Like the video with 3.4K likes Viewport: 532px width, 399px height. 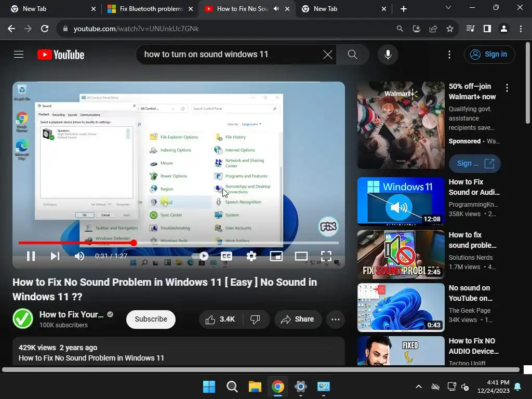(x=220, y=320)
